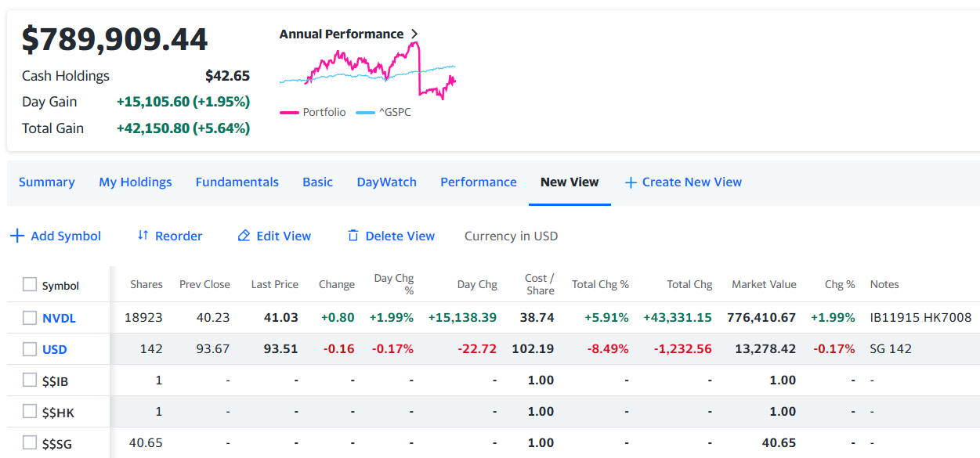Click the annual performance chart thumbnail
The width and height of the screenshot is (980, 458).
coord(367,72)
